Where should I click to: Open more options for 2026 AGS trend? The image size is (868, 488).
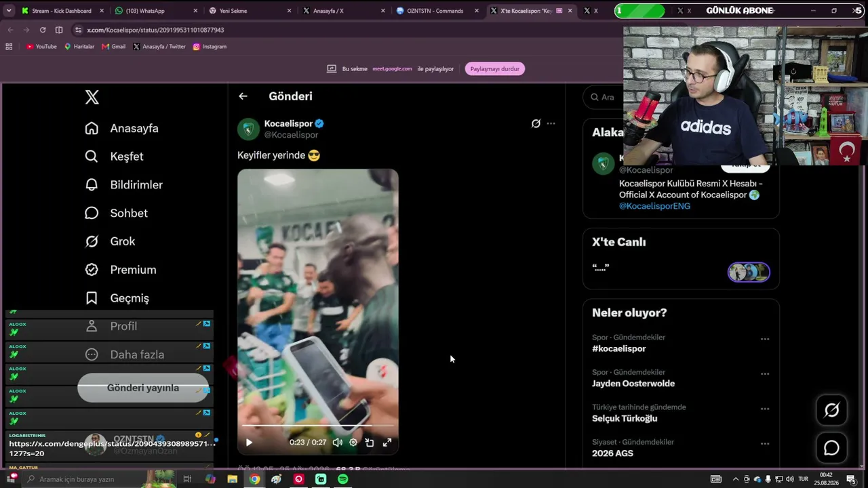(765, 444)
